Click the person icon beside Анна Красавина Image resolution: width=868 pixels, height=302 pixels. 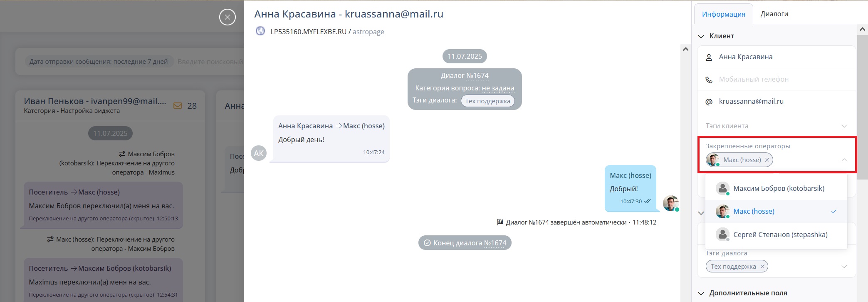709,57
